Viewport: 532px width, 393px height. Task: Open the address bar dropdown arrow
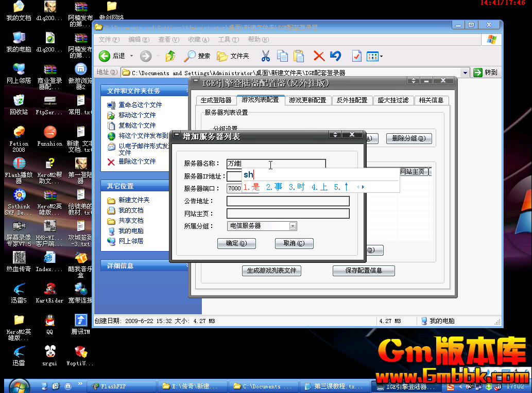pos(465,73)
